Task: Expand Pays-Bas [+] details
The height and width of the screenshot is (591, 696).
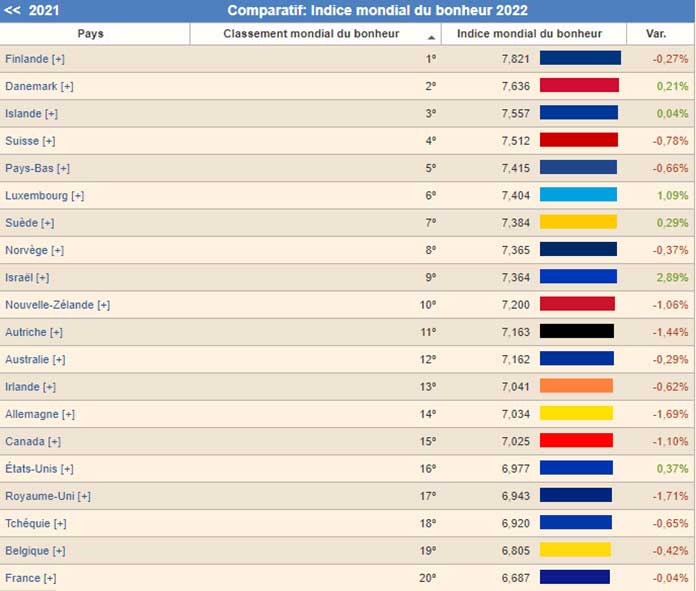Action: coord(63,168)
